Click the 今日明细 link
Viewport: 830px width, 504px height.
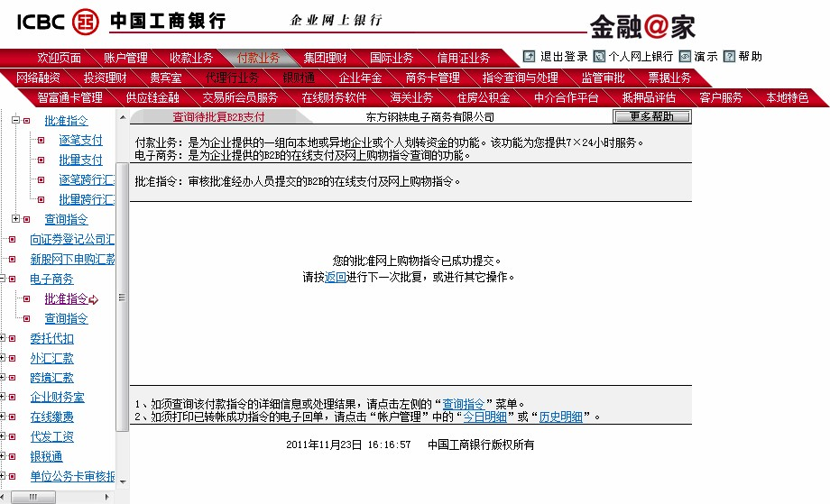pyautogui.click(x=484, y=417)
